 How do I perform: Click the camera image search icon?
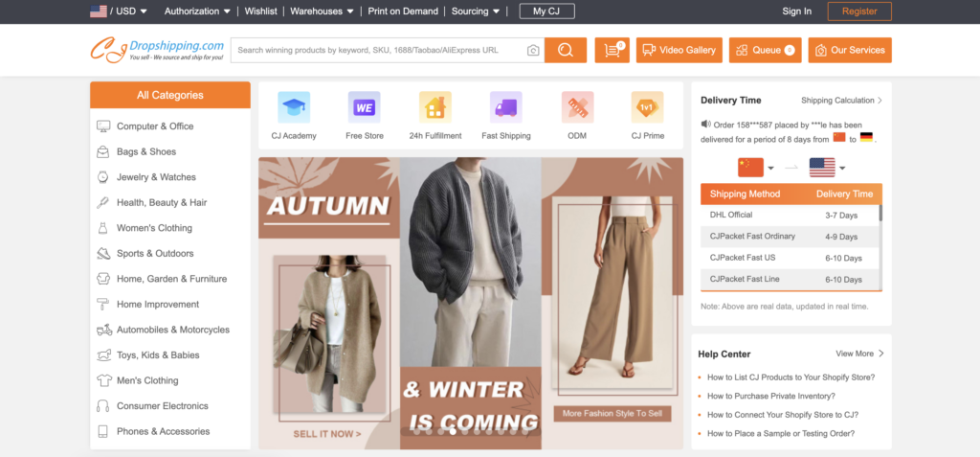click(533, 51)
